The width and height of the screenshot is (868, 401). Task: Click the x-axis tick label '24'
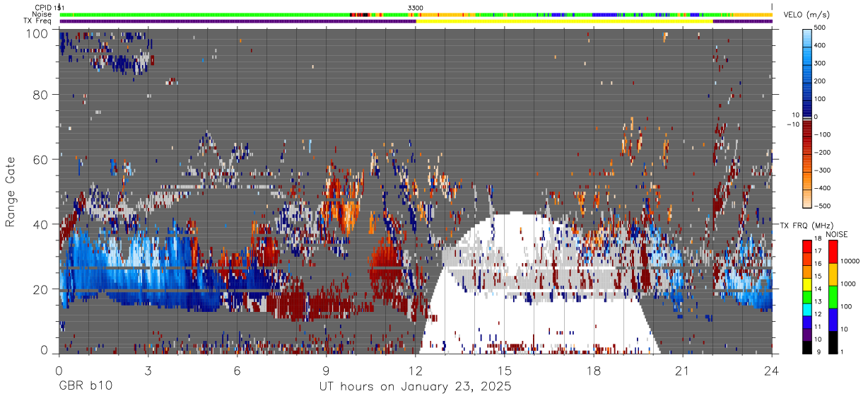tap(772, 371)
